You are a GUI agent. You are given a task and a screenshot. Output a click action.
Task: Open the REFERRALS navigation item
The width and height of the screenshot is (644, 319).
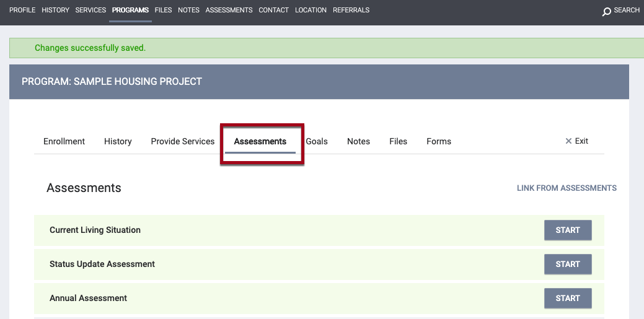[x=351, y=10]
